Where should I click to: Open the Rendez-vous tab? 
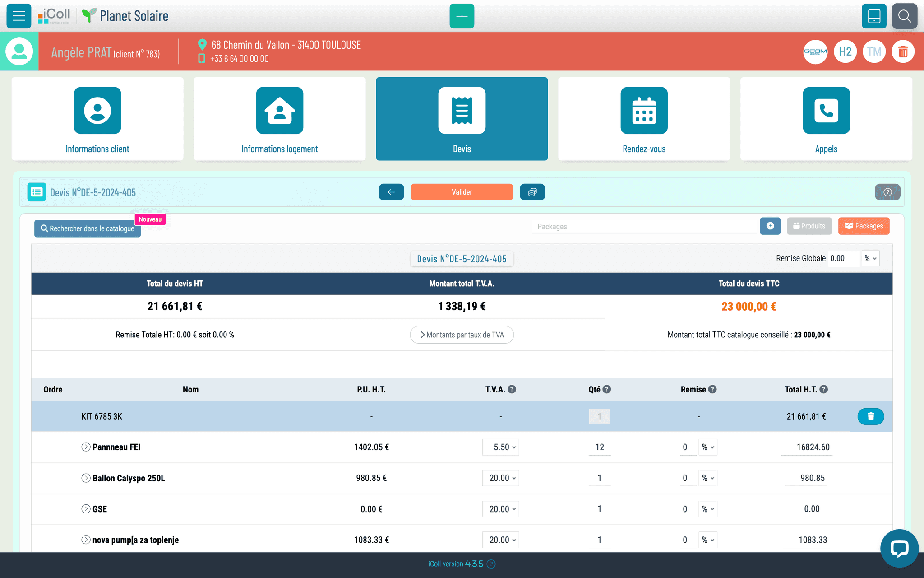pyautogui.click(x=644, y=119)
